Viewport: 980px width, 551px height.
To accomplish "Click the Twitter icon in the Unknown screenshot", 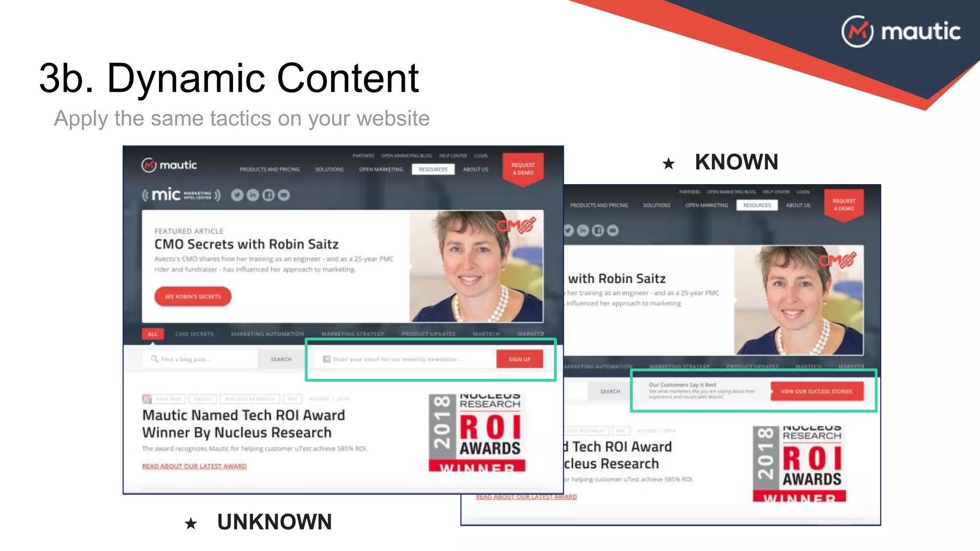I will [237, 195].
